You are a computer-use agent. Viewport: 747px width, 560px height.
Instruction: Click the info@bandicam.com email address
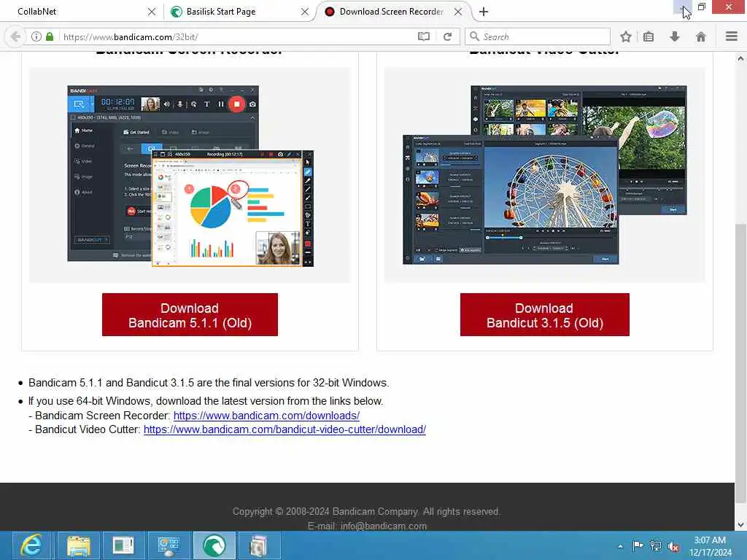(384, 526)
